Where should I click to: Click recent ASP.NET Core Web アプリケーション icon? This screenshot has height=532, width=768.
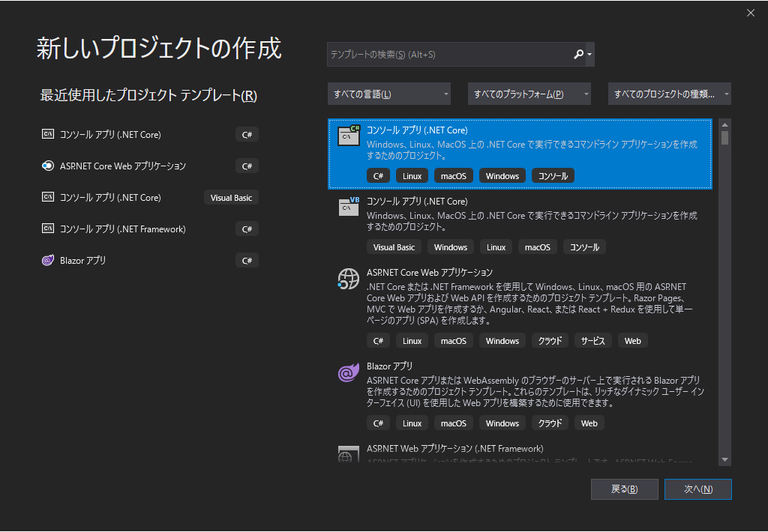coord(47,166)
